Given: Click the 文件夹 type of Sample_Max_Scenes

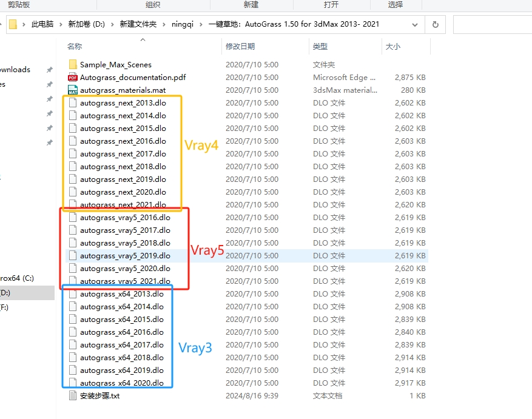Looking at the screenshot, I should (x=324, y=64).
